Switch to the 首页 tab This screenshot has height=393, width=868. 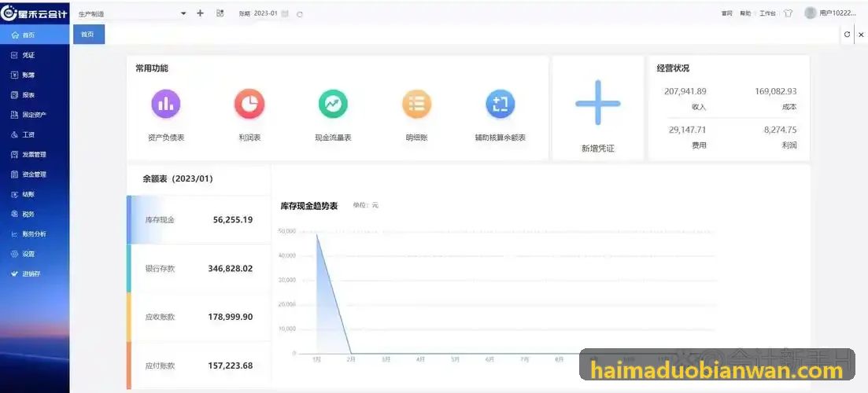pos(89,35)
